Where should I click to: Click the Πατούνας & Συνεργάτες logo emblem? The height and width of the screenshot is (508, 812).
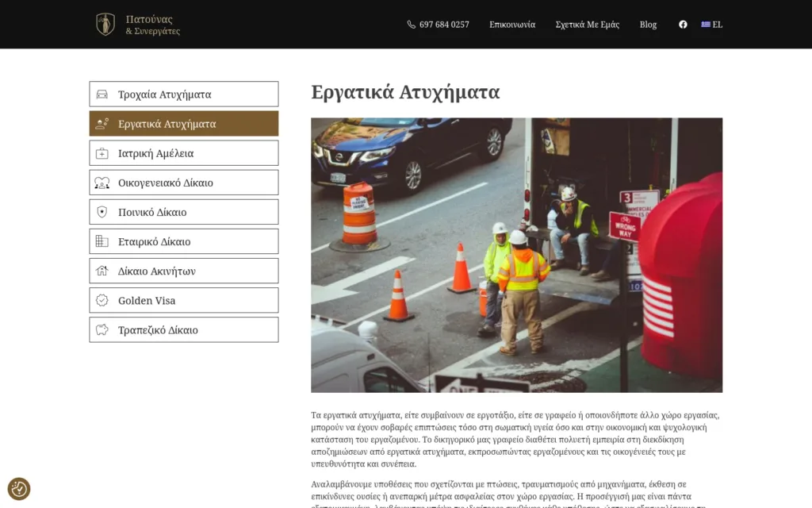click(x=105, y=25)
